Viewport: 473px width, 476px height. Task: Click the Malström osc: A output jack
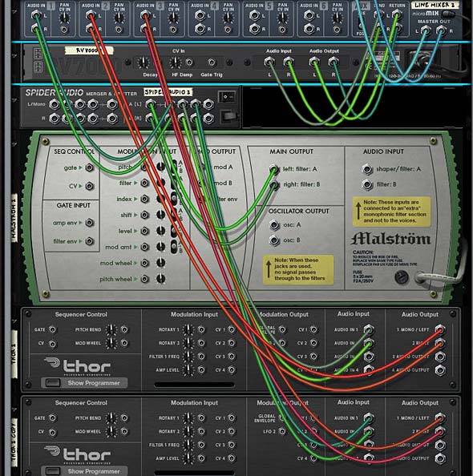pos(274,225)
